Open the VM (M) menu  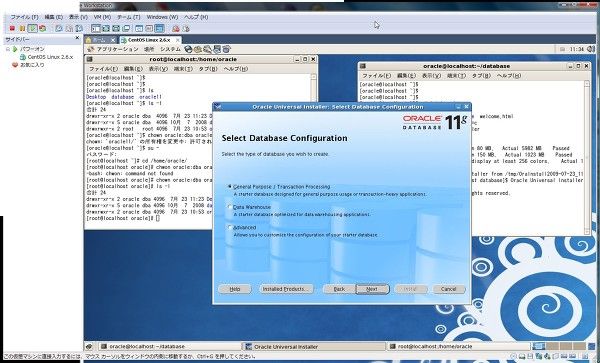pyautogui.click(x=102, y=17)
